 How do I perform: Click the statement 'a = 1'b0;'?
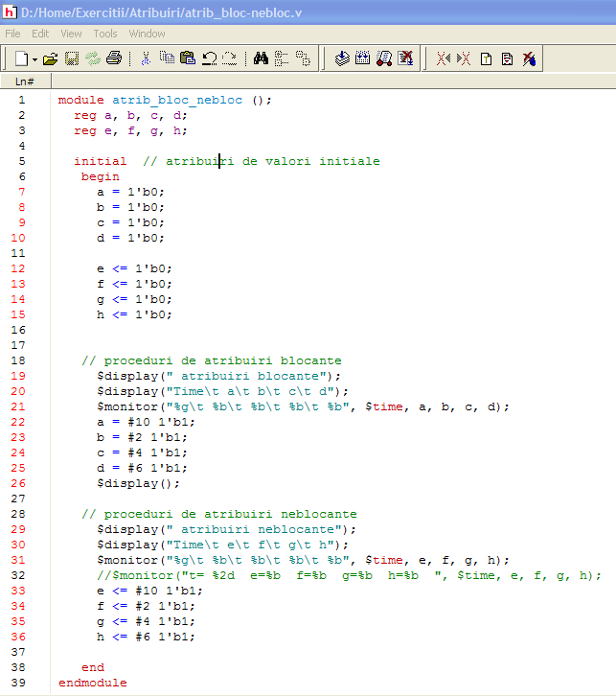pyautogui.click(x=130, y=192)
